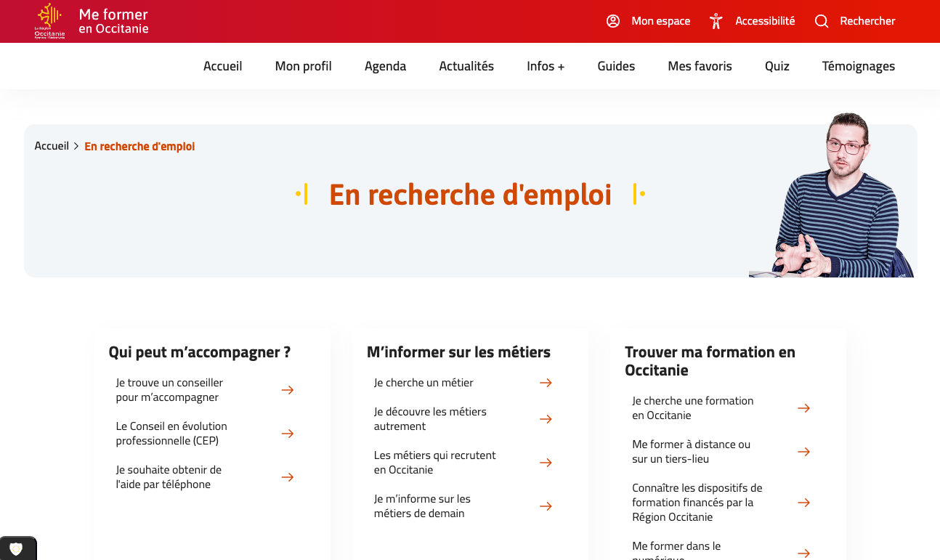Image resolution: width=940 pixels, height=560 pixels.
Task: Click arrow next to Je cherche un métier
Action: tap(546, 383)
